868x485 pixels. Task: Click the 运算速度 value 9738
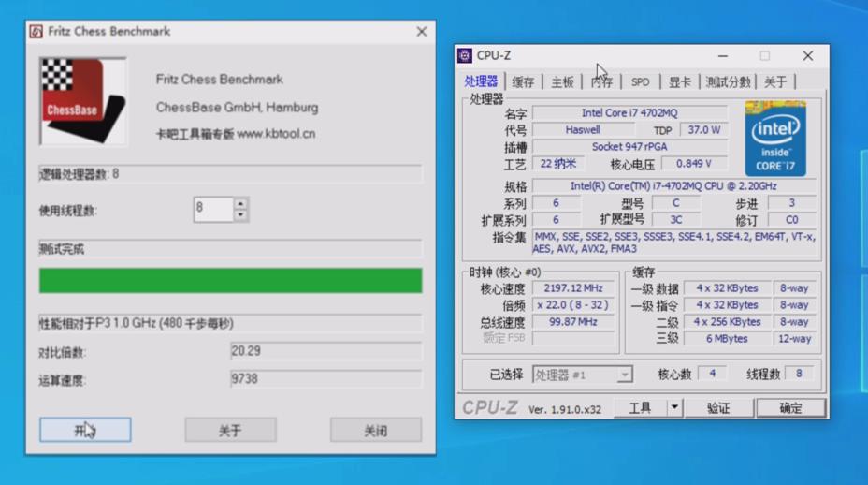point(325,379)
